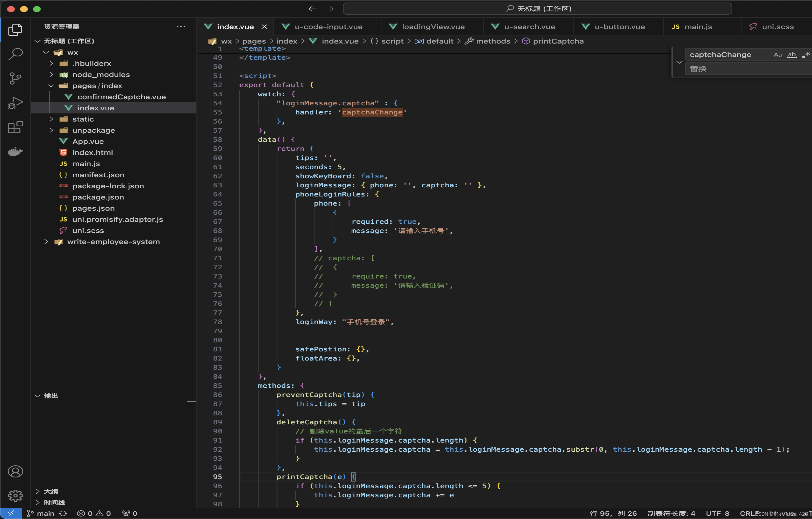Open the Manage gear icon
Screen dimensions: 812x519
15,495
